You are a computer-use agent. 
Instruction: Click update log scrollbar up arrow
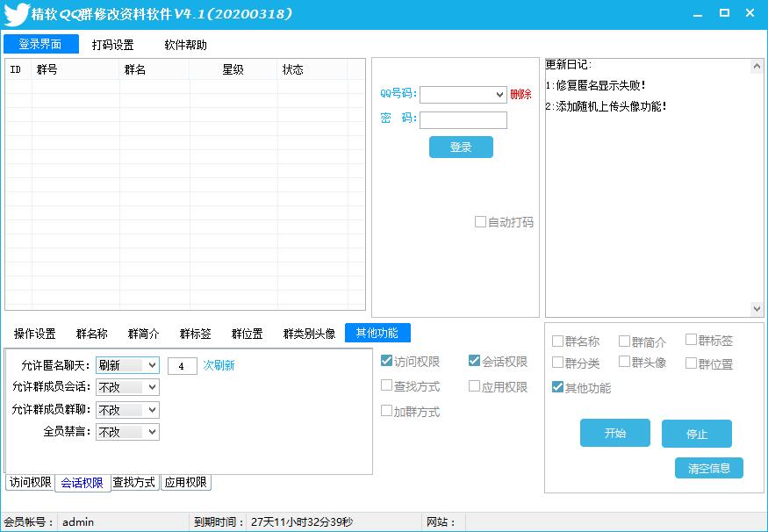(757, 66)
